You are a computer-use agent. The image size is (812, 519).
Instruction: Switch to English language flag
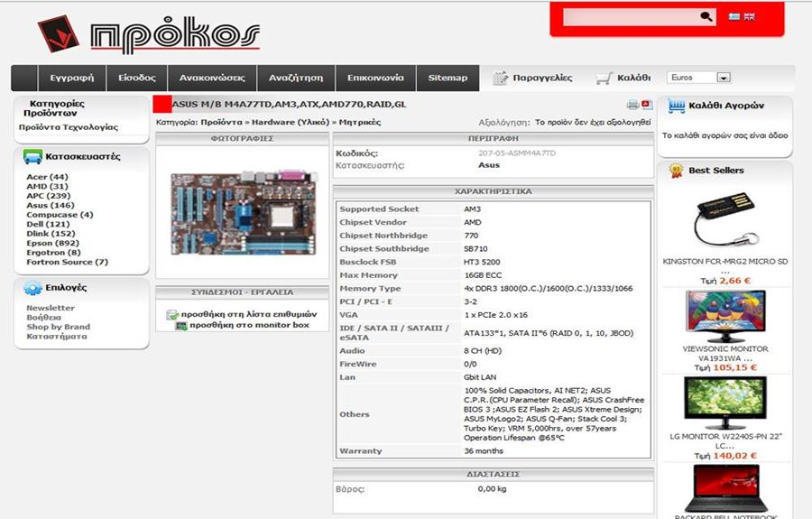(750, 16)
